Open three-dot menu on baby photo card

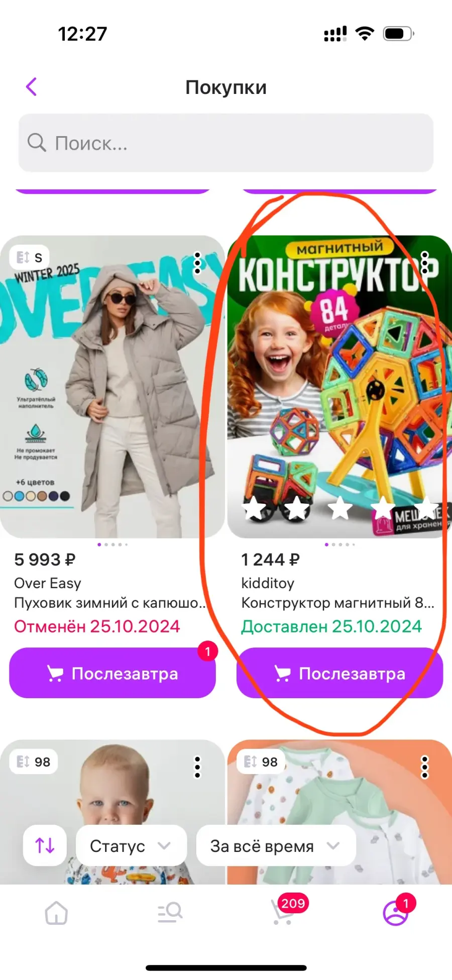pos(197,767)
